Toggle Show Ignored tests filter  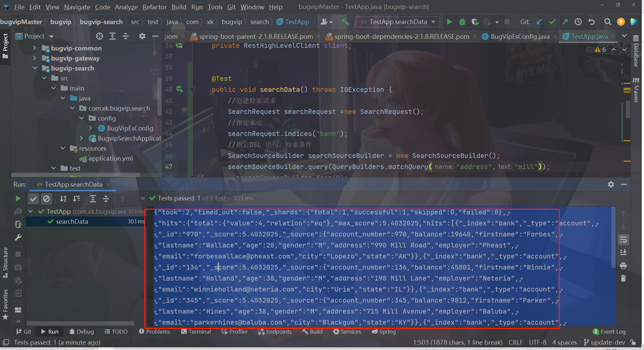tap(46, 198)
